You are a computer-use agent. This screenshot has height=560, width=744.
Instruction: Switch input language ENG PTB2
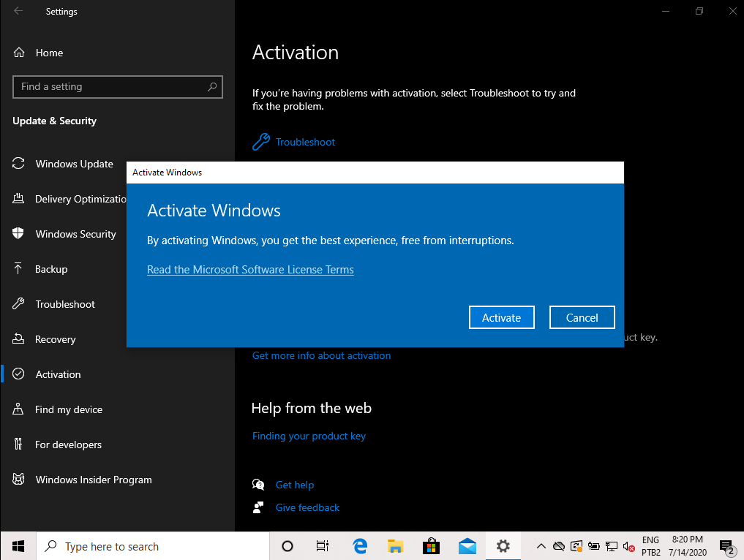tap(650, 546)
